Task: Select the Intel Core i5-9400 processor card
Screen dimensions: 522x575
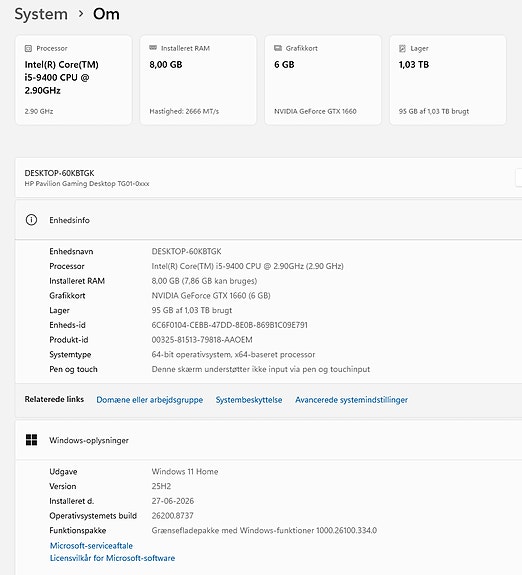Action: click(73, 80)
